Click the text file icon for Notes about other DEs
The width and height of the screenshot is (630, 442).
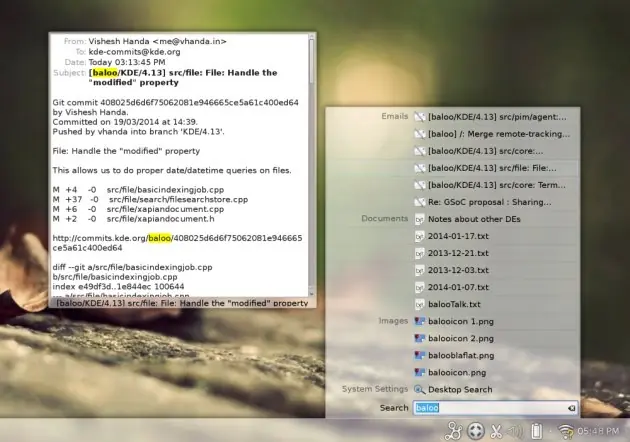pos(419,219)
